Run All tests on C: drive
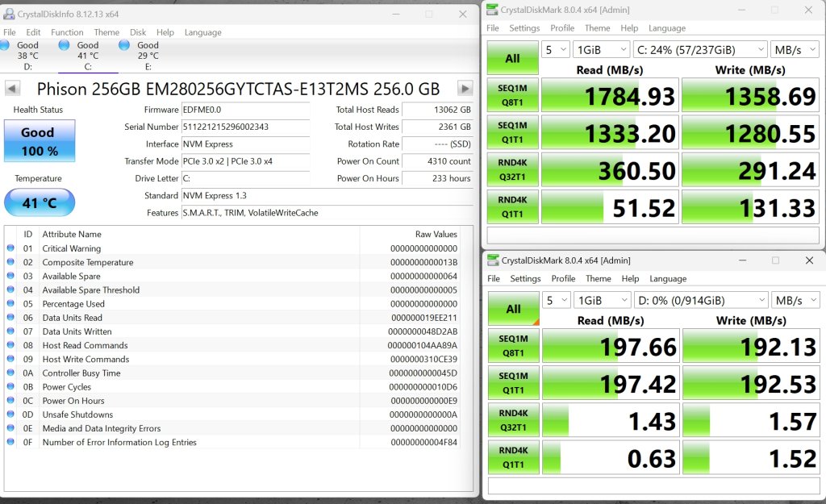826x504 pixels. 512,58
